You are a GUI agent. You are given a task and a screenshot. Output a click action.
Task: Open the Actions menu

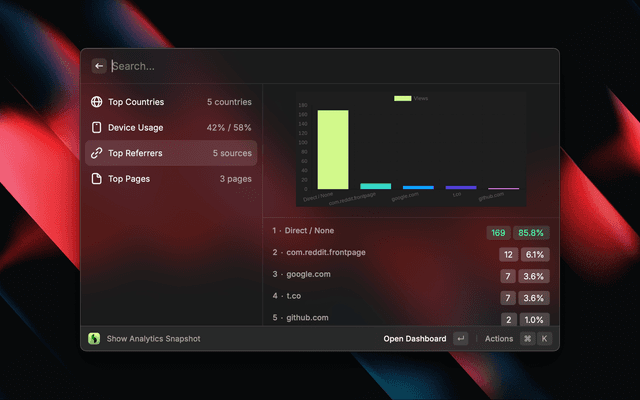[x=498, y=339]
